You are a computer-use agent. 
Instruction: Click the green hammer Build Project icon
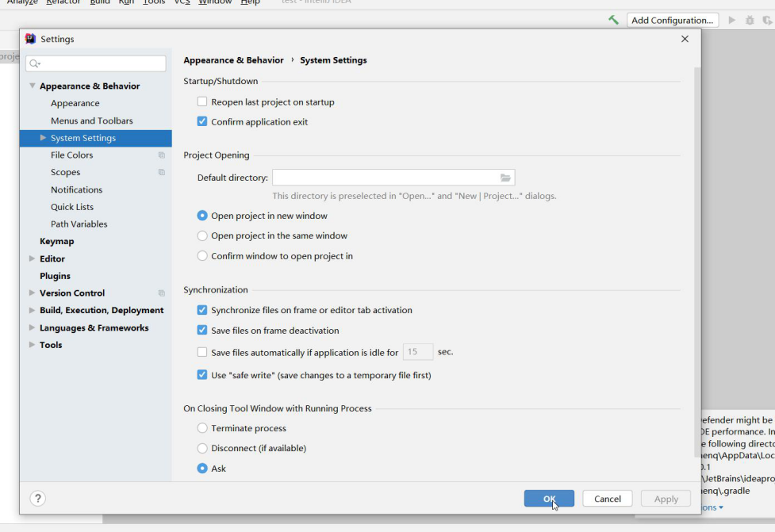[x=613, y=20]
